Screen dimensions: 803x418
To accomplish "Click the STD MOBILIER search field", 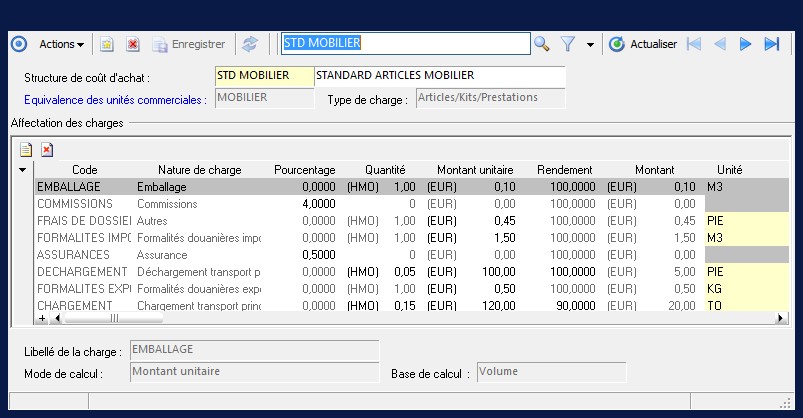I will click(406, 44).
